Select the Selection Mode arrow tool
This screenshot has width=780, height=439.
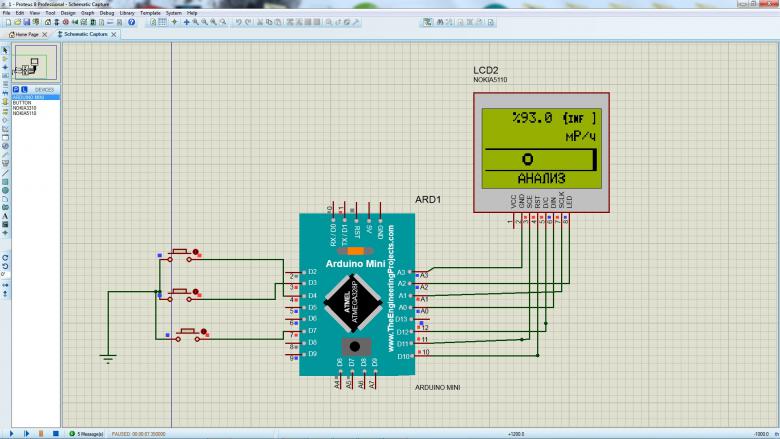[5, 50]
